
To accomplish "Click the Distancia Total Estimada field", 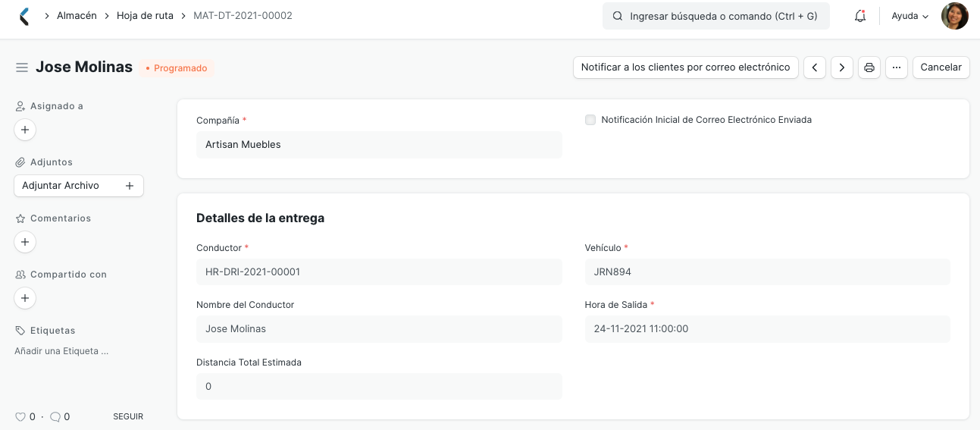I will 379,387.
